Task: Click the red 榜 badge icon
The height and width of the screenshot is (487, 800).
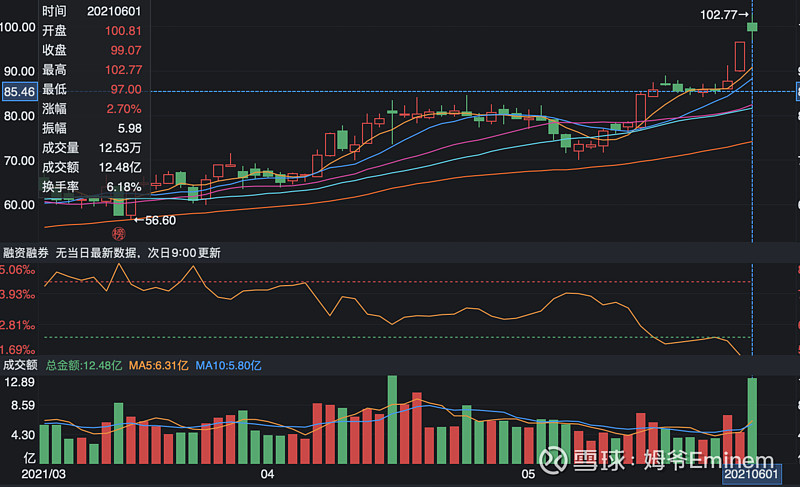Action: click(x=117, y=231)
